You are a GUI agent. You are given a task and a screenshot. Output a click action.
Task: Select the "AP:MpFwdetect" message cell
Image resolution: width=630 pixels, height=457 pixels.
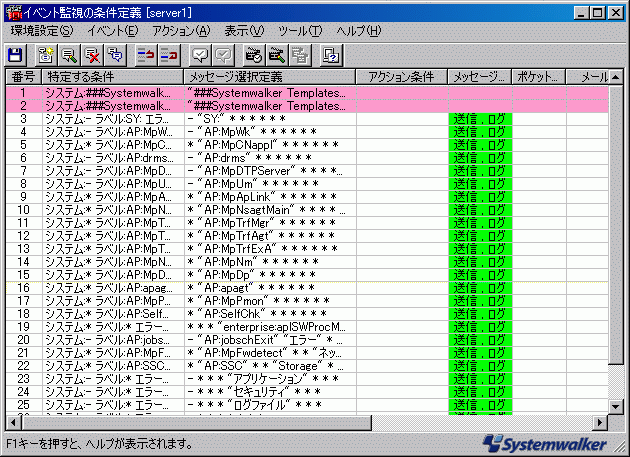[x=270, y=353]
